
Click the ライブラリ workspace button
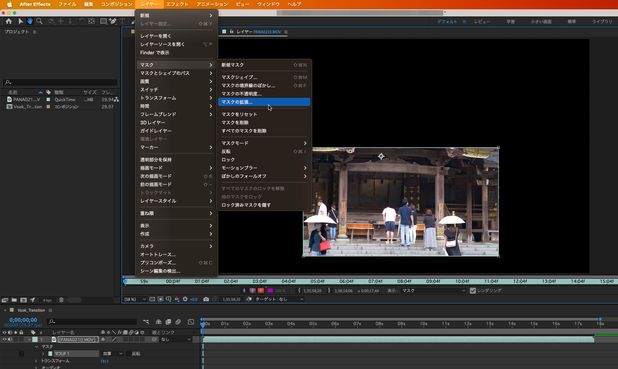click(602, 22)
